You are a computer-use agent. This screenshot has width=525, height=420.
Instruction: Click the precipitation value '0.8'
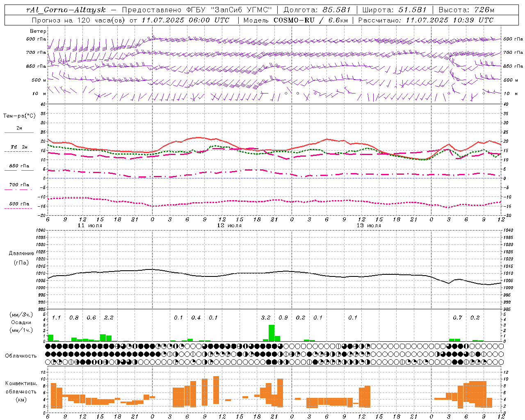tap(74, 318)
